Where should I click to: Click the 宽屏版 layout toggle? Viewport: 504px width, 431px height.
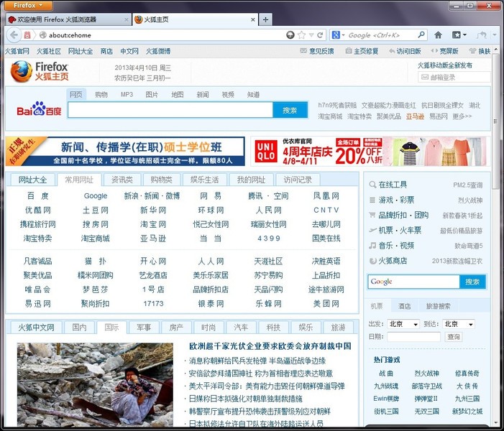[449, 51]
